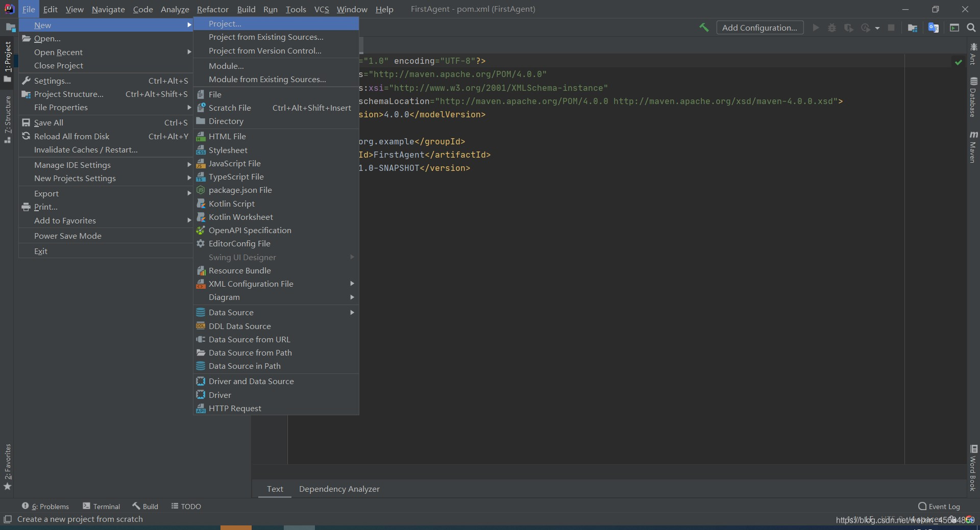Open the Terminal tool window
Viewport: 980px width, 530px height.
[x=101, y=506]
